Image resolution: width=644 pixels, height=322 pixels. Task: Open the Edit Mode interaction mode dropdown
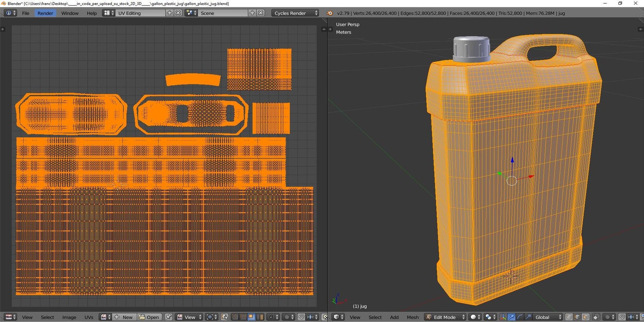[445, 317]
